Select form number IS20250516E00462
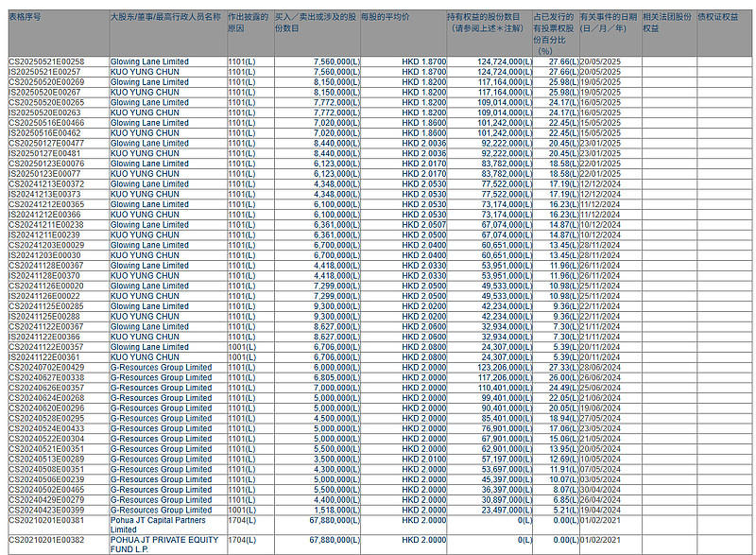Viewport: 756px width, 555px height. (x=44, y=133)
